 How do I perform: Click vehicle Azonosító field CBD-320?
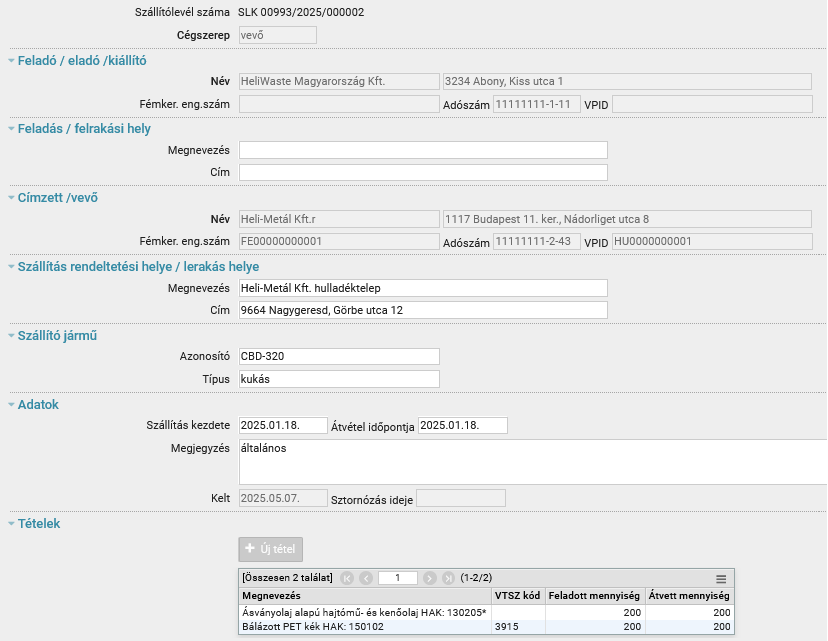339,356
